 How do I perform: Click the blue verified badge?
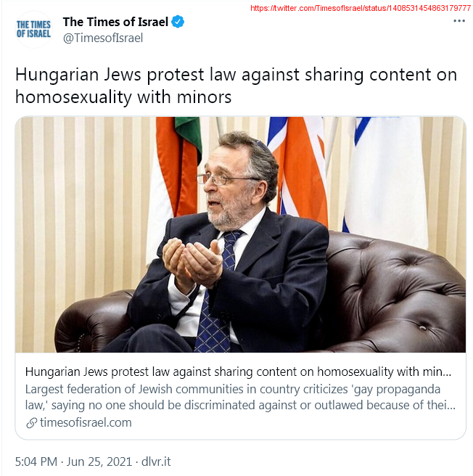tap(178, 22)
